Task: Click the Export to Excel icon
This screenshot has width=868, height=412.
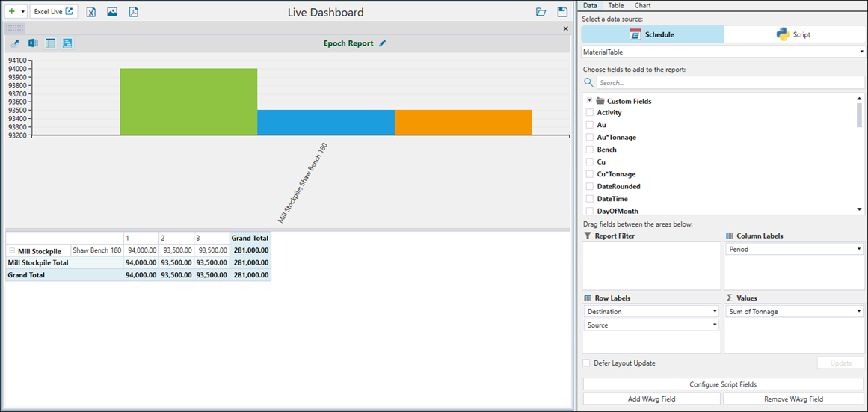Action: coord(90,12)
